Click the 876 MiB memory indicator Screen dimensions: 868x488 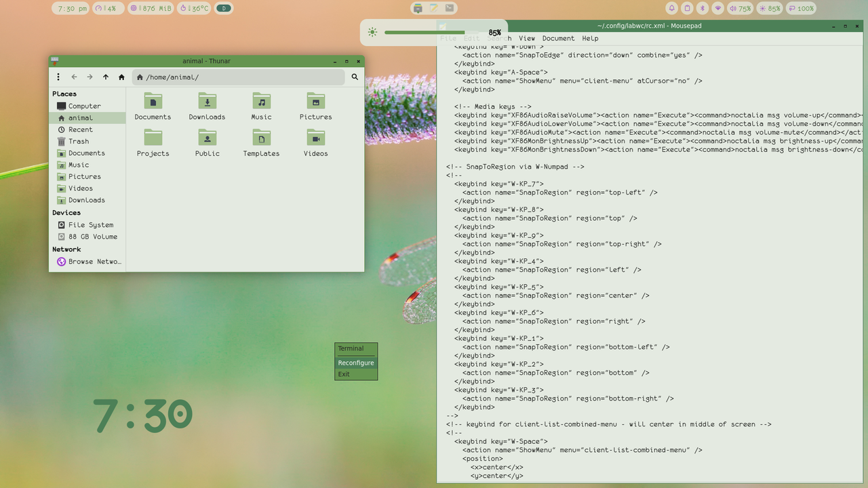point(151,9)
